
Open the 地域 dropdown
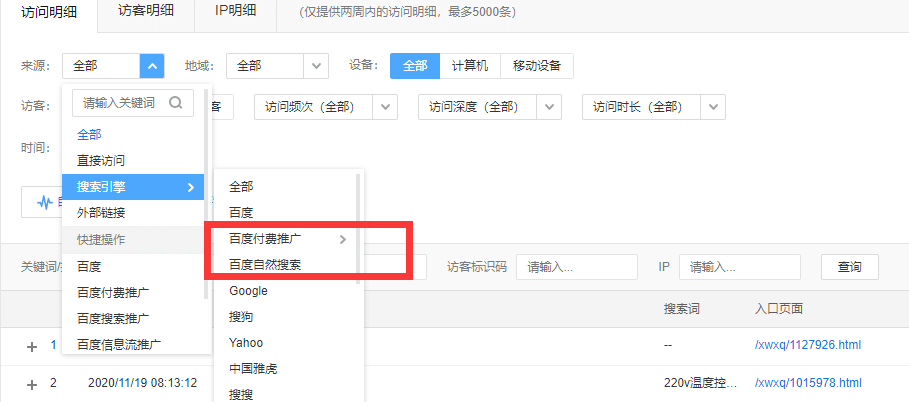277,66
